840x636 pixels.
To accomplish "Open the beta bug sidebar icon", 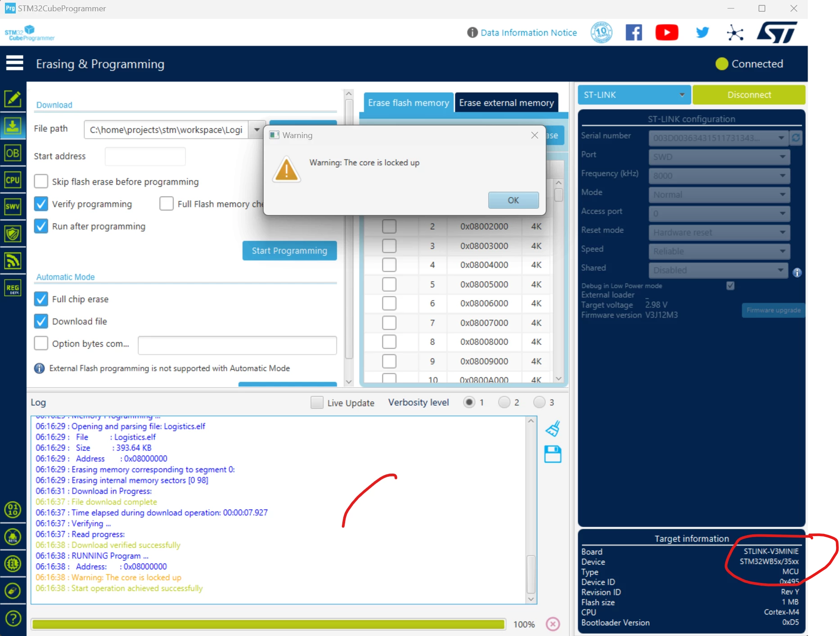I will 13,537.
